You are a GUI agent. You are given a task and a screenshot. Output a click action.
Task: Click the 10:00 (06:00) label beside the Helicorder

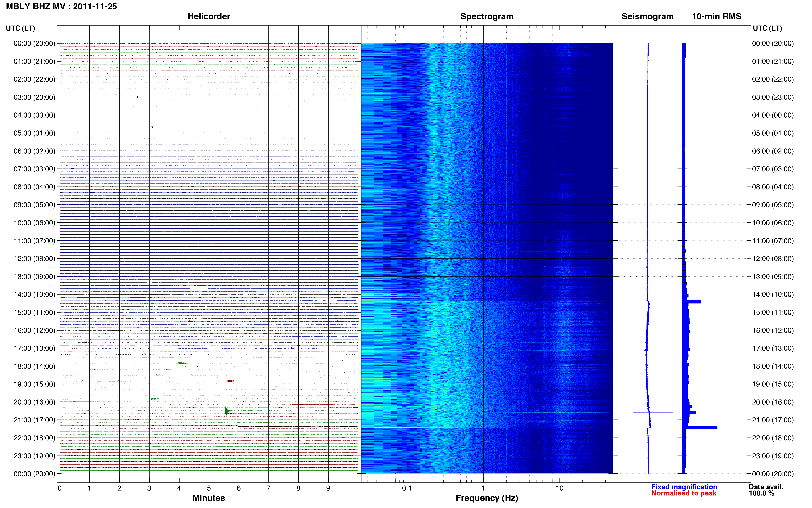tap(34, 223)
